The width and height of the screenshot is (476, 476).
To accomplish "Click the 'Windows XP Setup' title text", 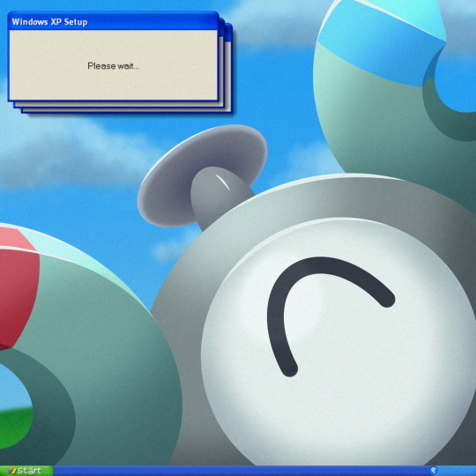I will 49,22.
